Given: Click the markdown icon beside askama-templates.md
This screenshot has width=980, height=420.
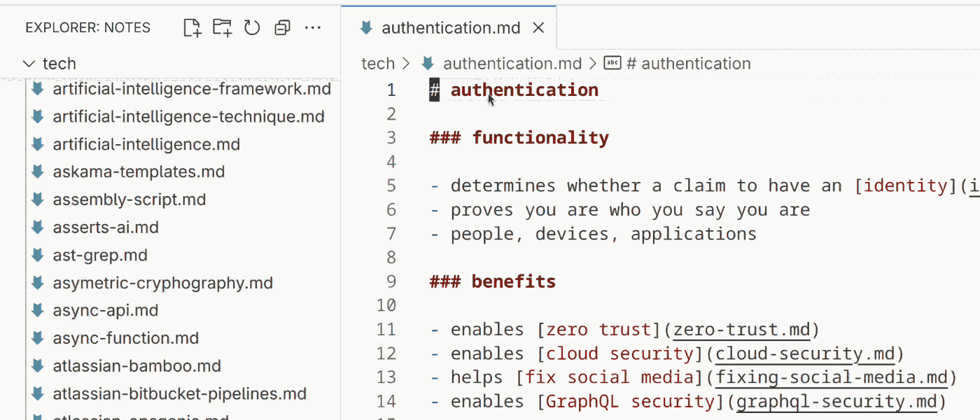Looking at the screenshot, I should [38, 171].
